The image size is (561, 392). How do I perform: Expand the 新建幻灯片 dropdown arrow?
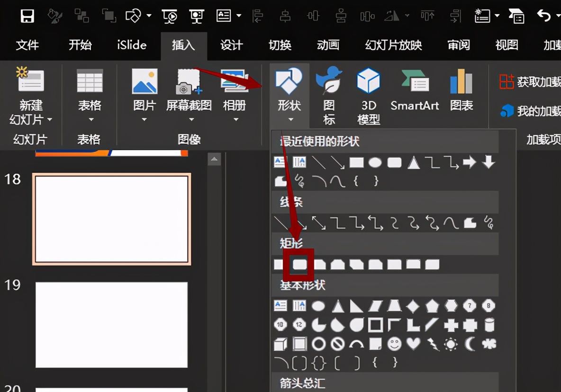pos(50,119)
